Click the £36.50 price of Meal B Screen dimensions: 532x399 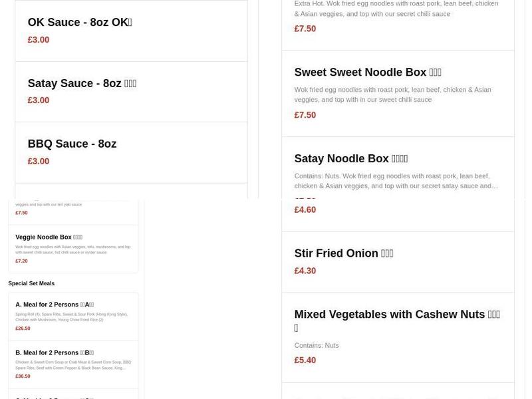23,376
